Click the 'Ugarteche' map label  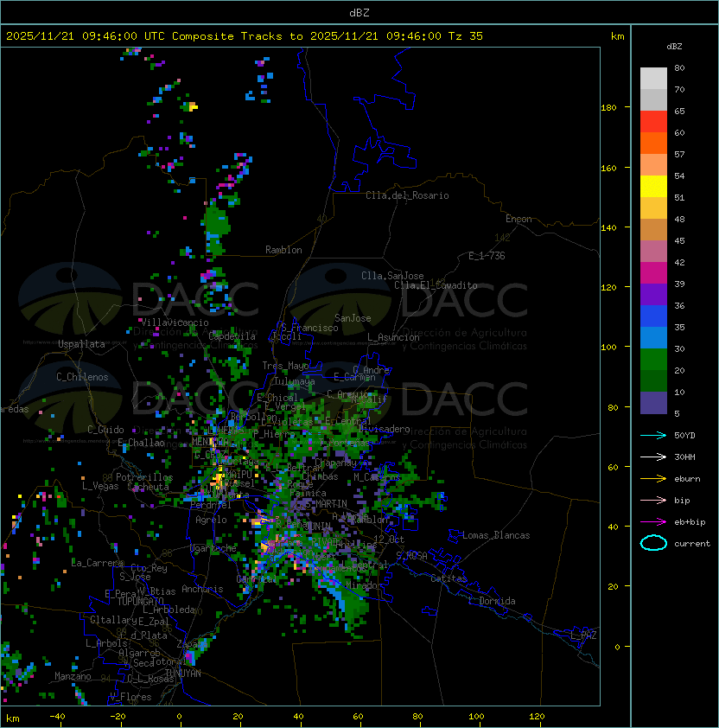[x=213, y=548]
